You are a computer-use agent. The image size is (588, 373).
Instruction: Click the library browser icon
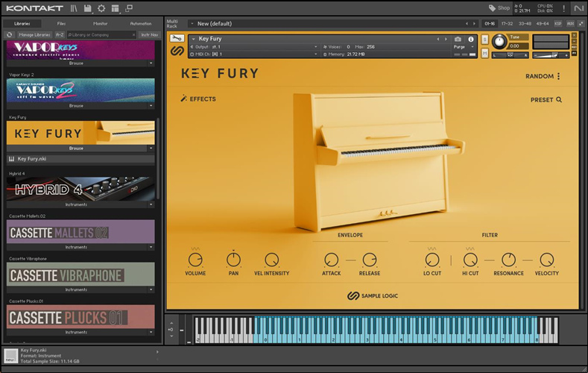pos(74,8)
